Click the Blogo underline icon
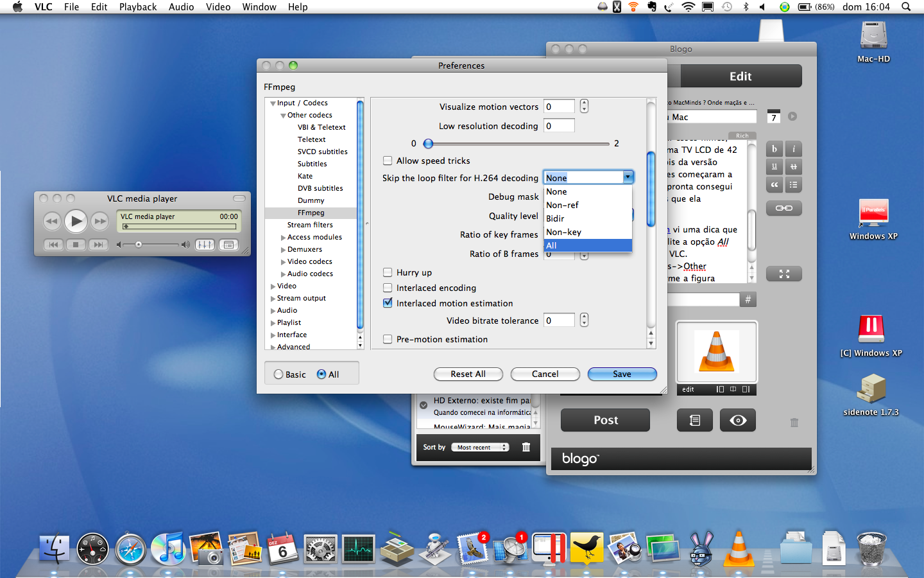Viewport: 924px width, 578px height. pyautogui.click(x=774, y=167)
